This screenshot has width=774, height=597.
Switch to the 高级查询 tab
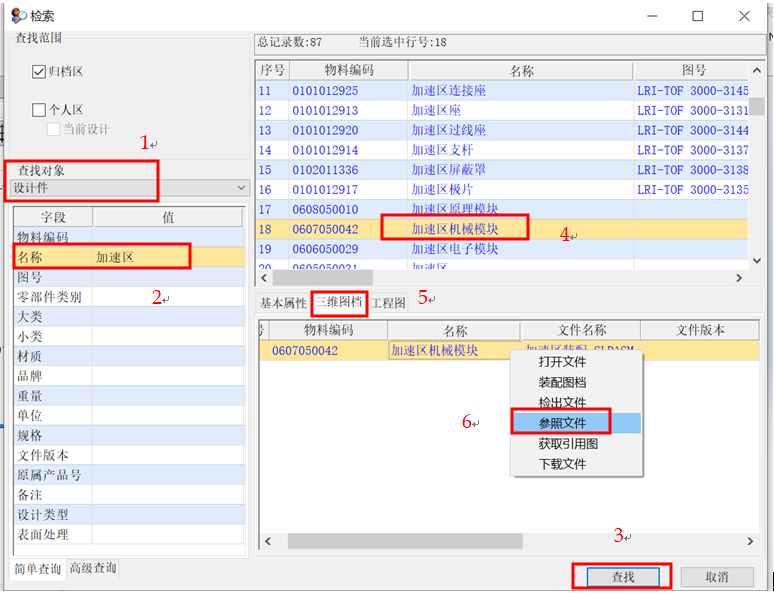coord(93,569)
